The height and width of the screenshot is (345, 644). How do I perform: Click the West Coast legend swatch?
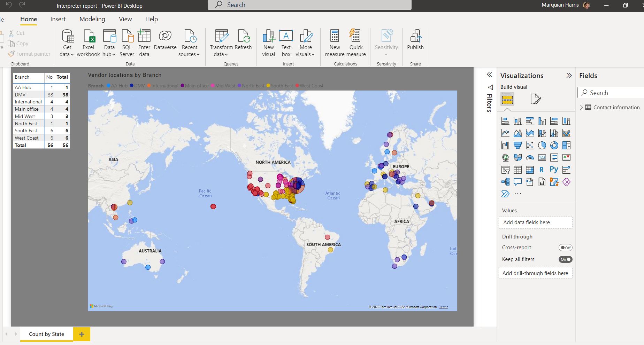[x=297, y=86]
